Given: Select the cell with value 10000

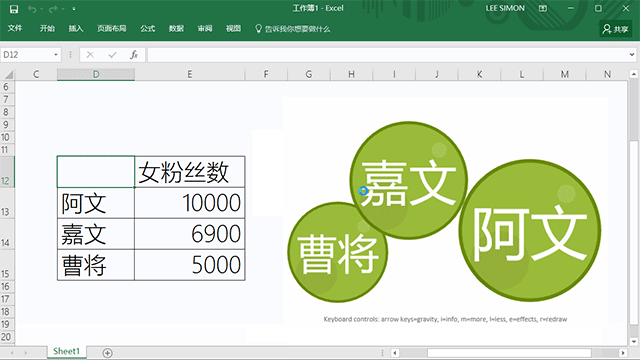Looking at the screenshot, I should pos(190,203).
